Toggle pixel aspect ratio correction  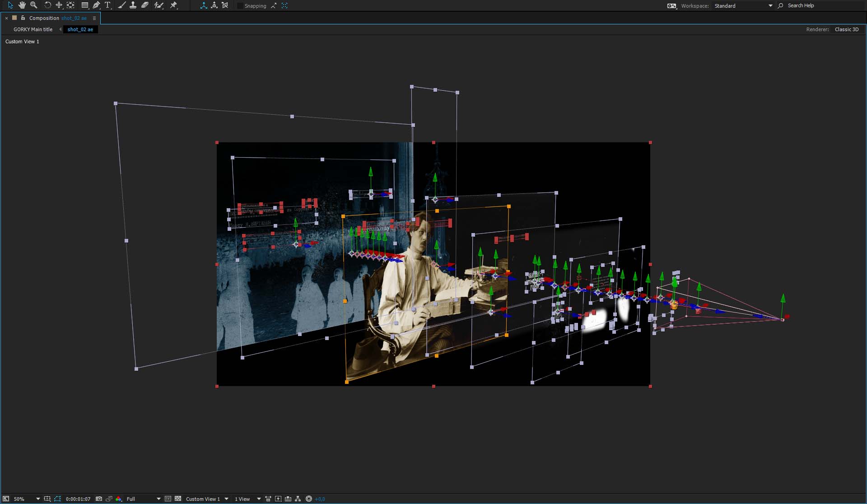268,499
